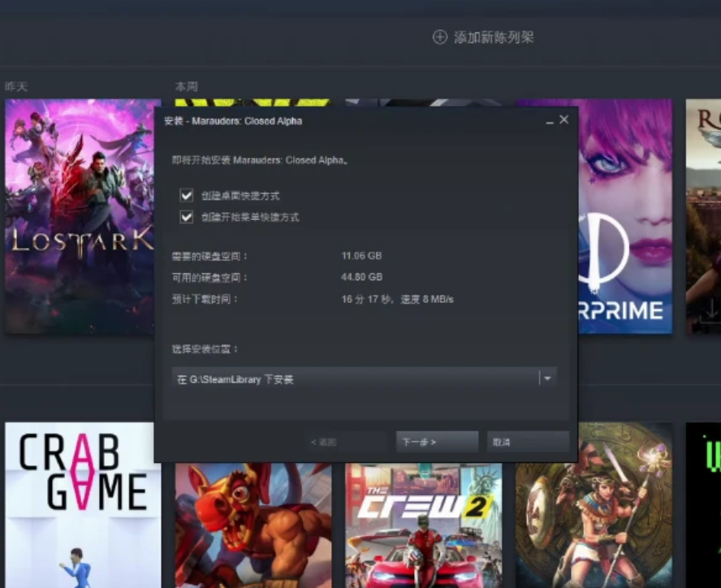This screenshot has width=721, height=588.
Task: Open the warrior with shield game cover
Action: pos(594,504)
